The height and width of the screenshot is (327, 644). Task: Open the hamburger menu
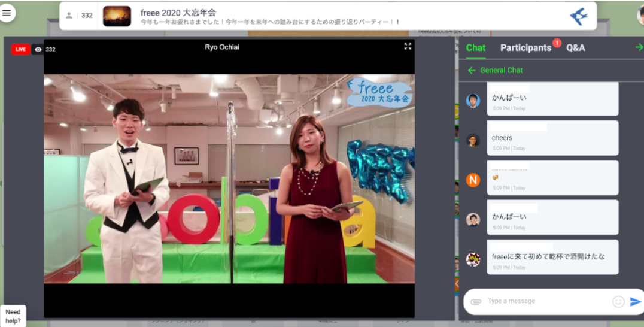click(7, 13)
